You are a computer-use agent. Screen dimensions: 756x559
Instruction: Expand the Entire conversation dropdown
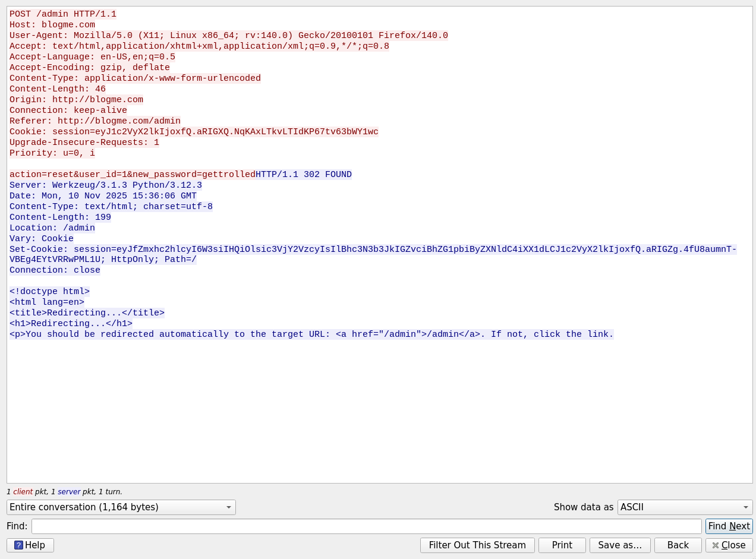(x=121, y=507)
